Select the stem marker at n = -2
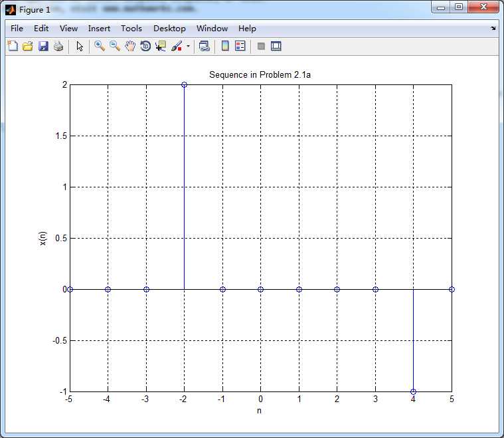Viewport: 504px width, 438px height. (x=184, y=85)
